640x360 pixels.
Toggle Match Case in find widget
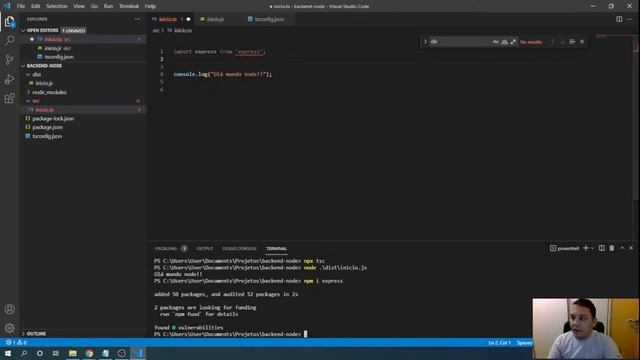tap(496, 42)
